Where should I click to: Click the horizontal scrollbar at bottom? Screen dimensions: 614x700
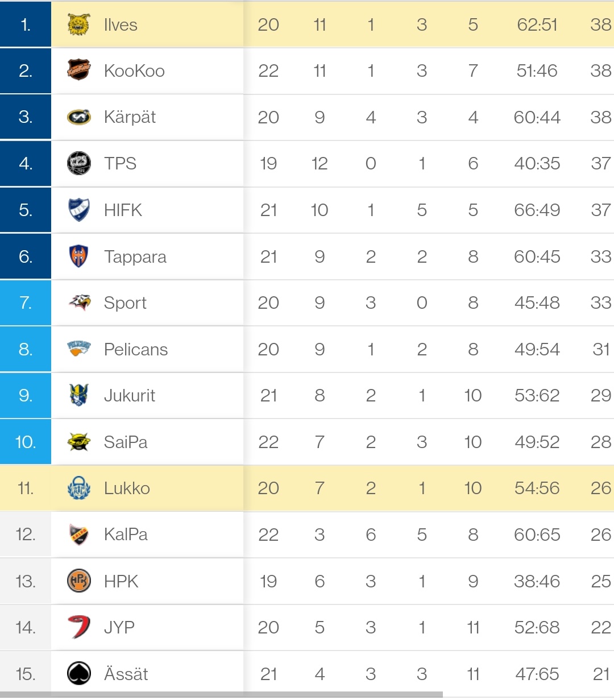click(221, 695)
